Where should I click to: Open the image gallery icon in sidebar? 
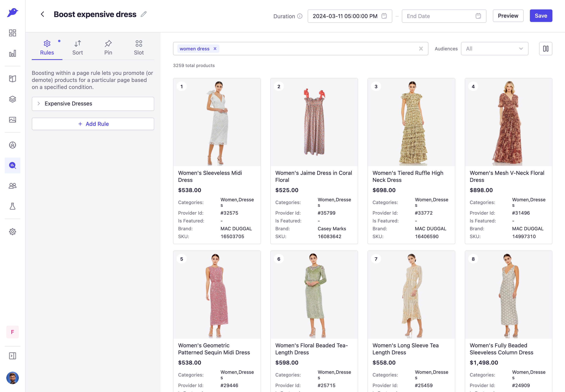pos(13,120)
